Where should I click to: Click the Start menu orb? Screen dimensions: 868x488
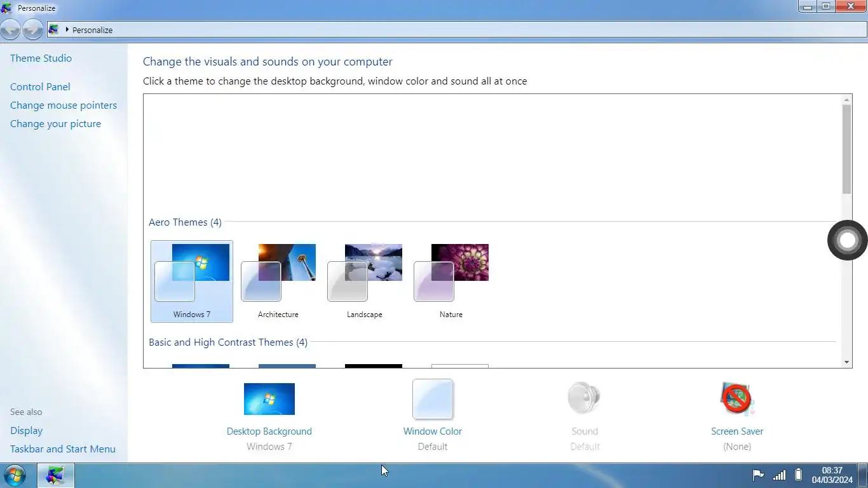pos(14,475)
